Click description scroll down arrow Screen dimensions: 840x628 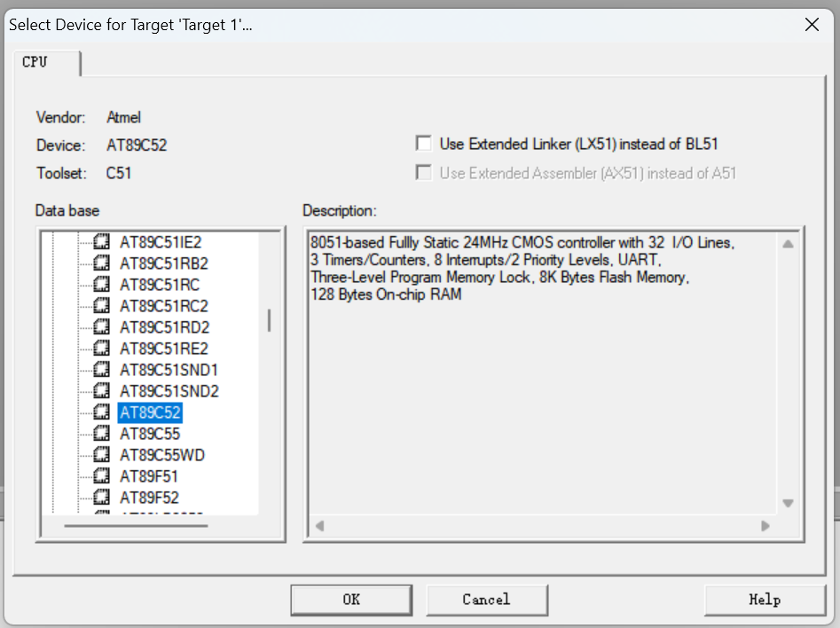(788, 503)
